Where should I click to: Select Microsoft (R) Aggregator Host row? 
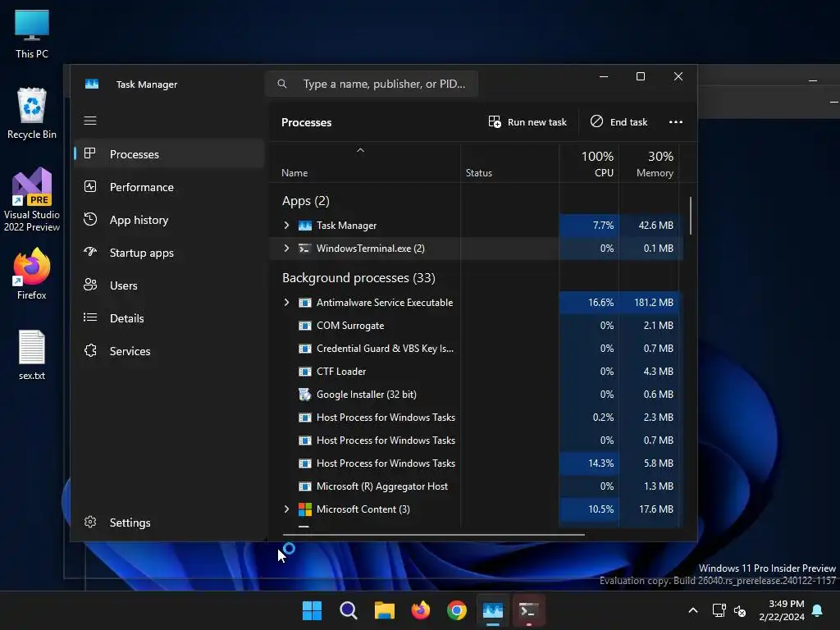click(477, 486)
